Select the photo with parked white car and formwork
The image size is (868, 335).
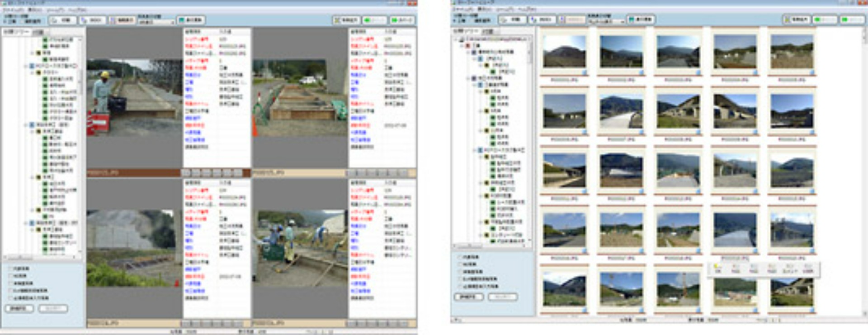pyautogui.click(x=300, y=97)
